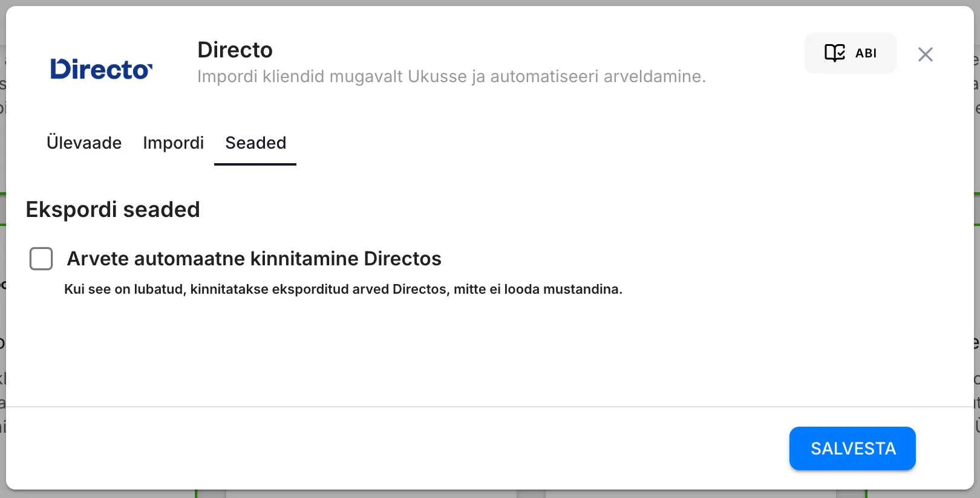Open help via the ABI label

pyautogui.click(x=866, y=53)
